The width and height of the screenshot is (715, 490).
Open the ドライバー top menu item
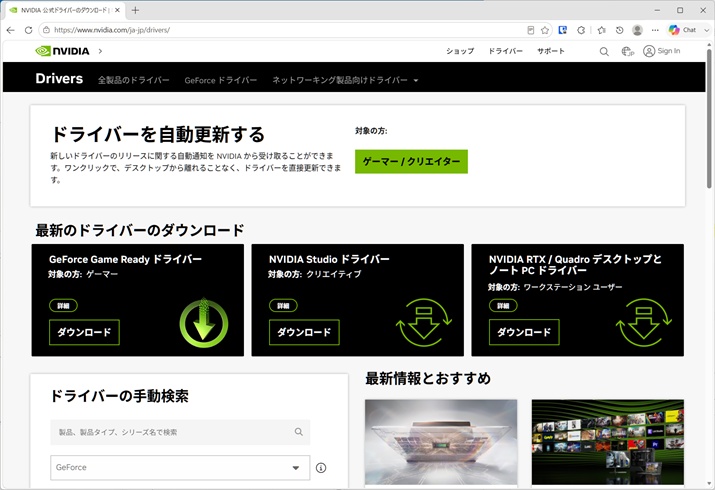[x=505, y=51]
